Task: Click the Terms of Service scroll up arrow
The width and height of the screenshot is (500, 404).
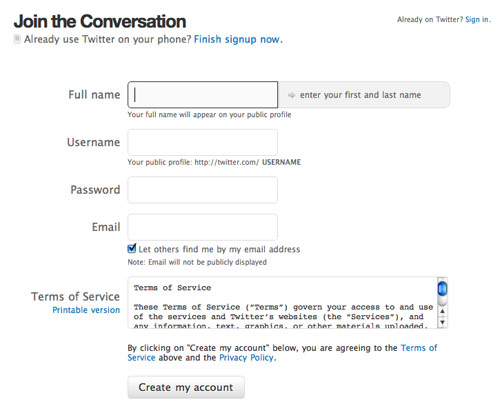Action: pos(442,311)
